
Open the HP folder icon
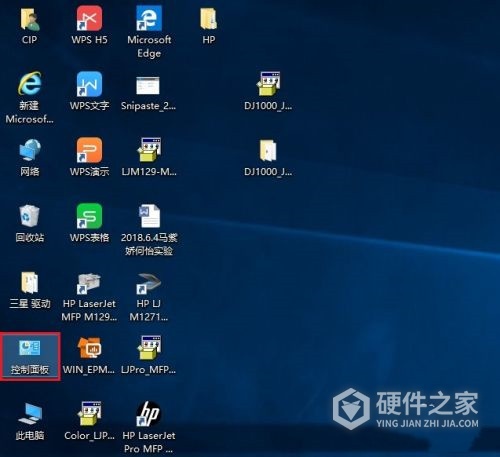(x=209, y=20)
